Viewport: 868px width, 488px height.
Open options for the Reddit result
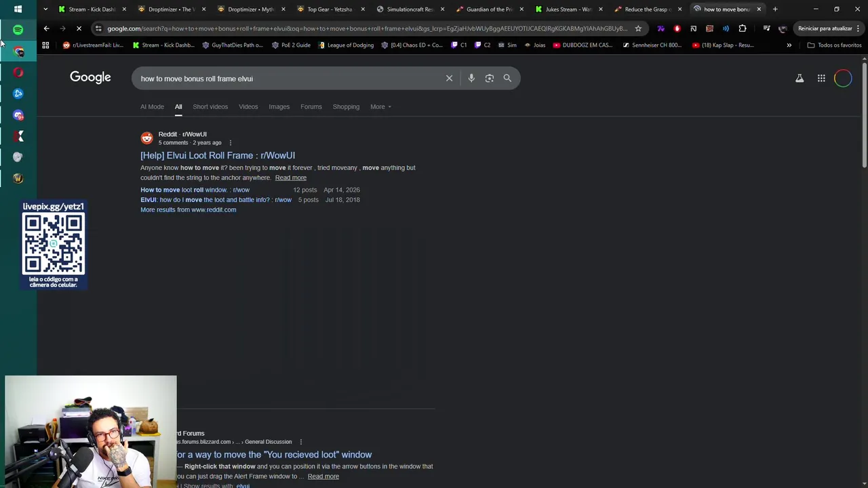click(x=230, y=143)
